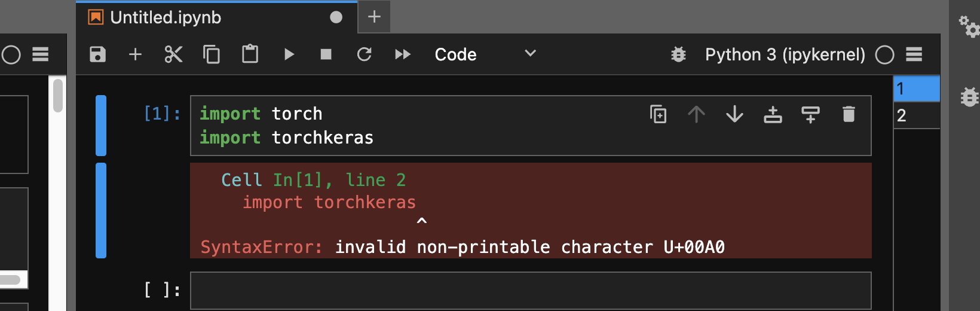
Task: Insert a new cell using the toolbar plus
Action: coord(136,54)
